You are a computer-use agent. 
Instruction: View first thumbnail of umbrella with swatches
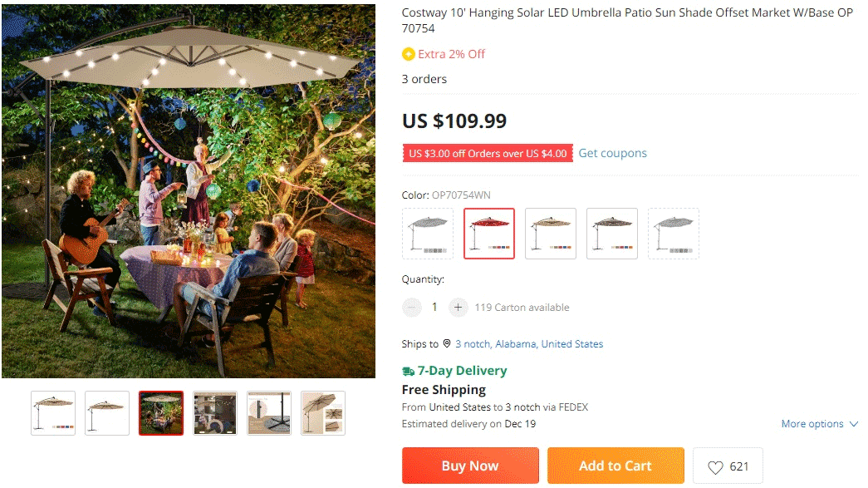click(53, 413)
